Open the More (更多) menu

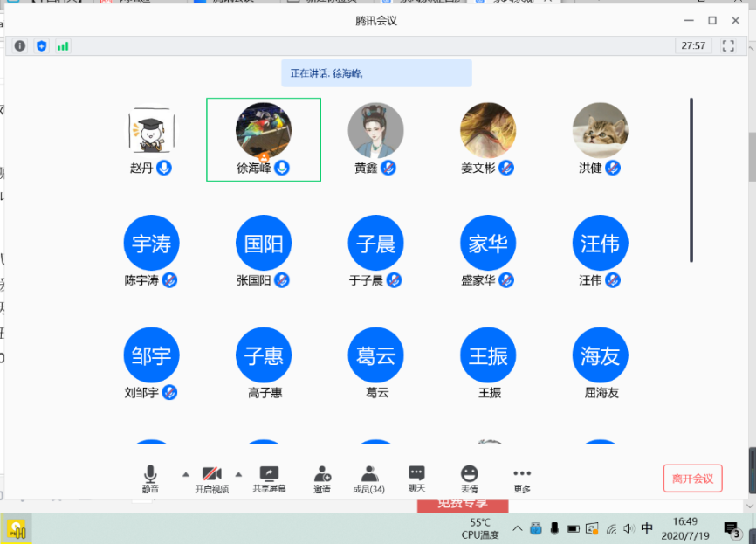click(x=522, y=479)
